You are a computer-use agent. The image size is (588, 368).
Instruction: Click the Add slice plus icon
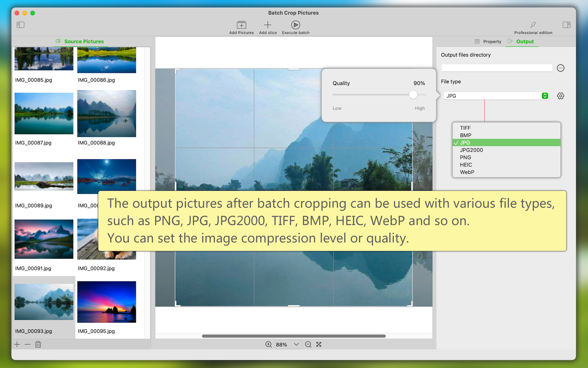tap(268, 25)
